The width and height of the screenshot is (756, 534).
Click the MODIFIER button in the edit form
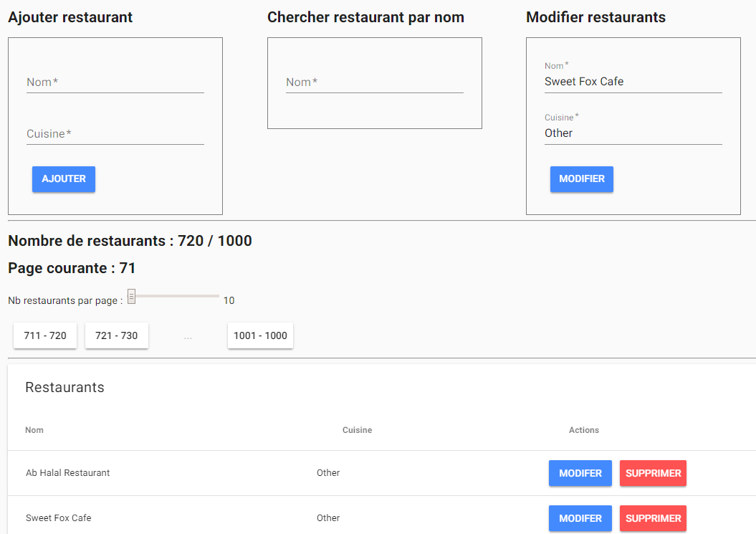pyautogui.click(x=581, y=179)
